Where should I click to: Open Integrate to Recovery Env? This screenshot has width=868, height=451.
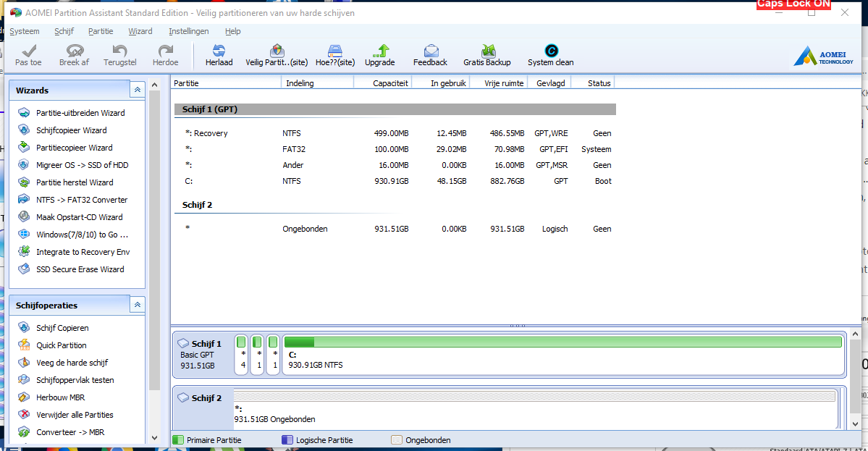click(83, 252)
